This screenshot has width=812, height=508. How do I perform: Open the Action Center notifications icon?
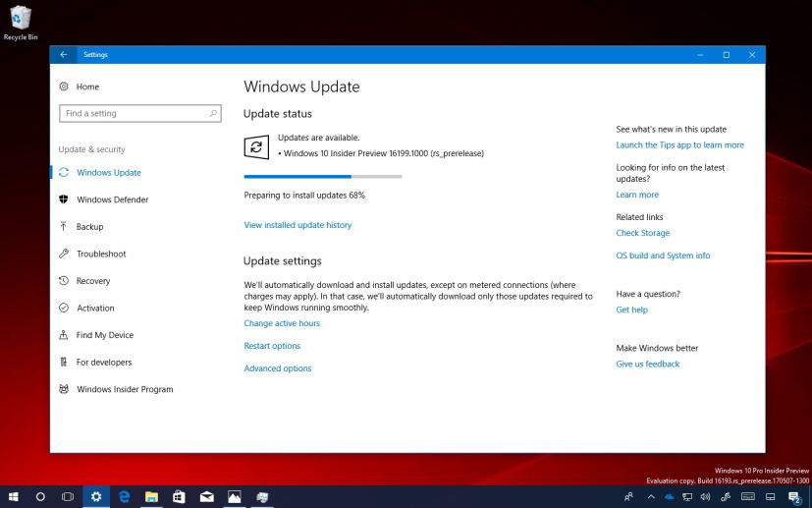pyautogui.click(x=795, y=497)
